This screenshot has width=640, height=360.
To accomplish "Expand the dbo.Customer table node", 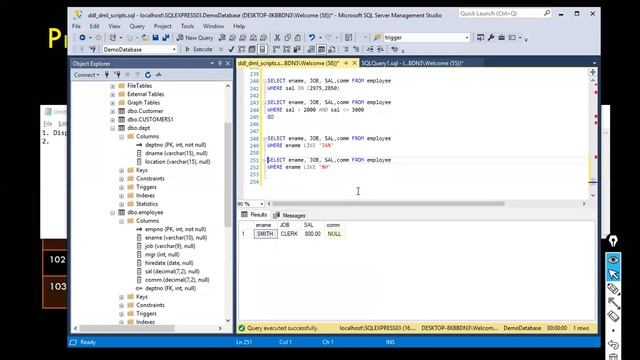I will pyautogui.click(x=113, y=111).
